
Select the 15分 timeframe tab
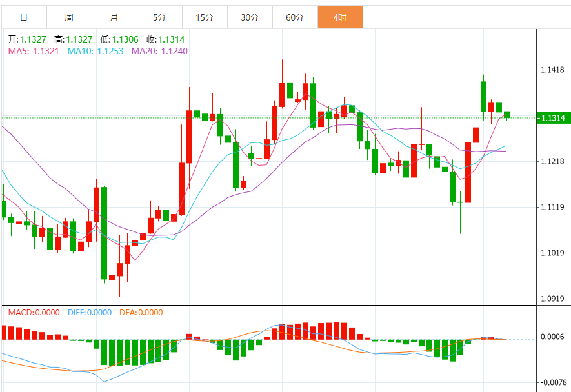pyautogui.click(x=205, y=17)
